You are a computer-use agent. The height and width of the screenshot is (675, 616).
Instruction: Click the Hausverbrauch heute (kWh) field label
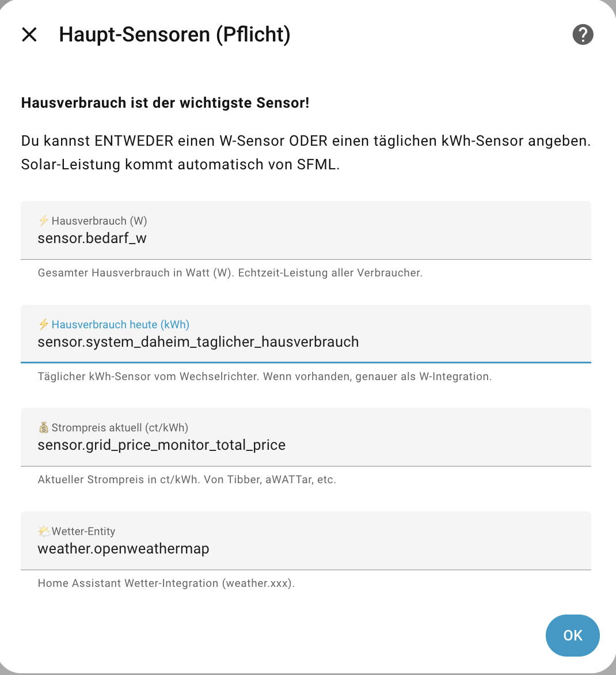point(120,324)
